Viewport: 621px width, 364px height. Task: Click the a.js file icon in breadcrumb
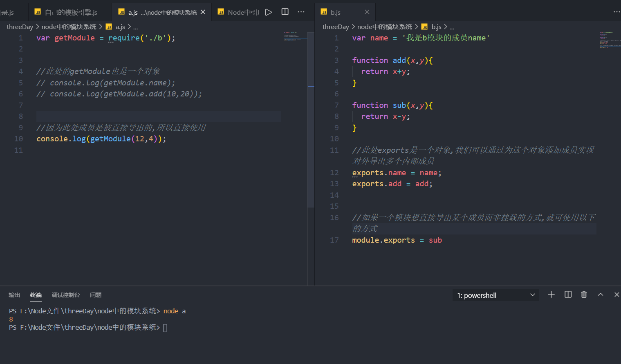(109, 27)
